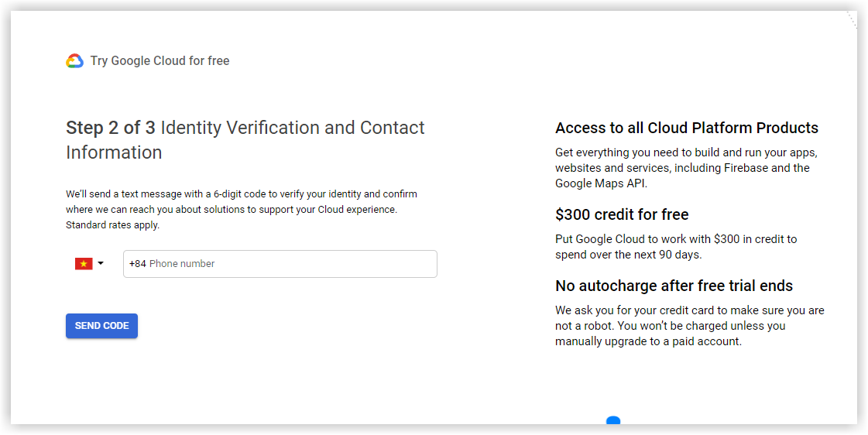Viewport: 868px width, 435px height.
Task: Click the 'Identity Verification and Contact' title text
Action: 293,128
